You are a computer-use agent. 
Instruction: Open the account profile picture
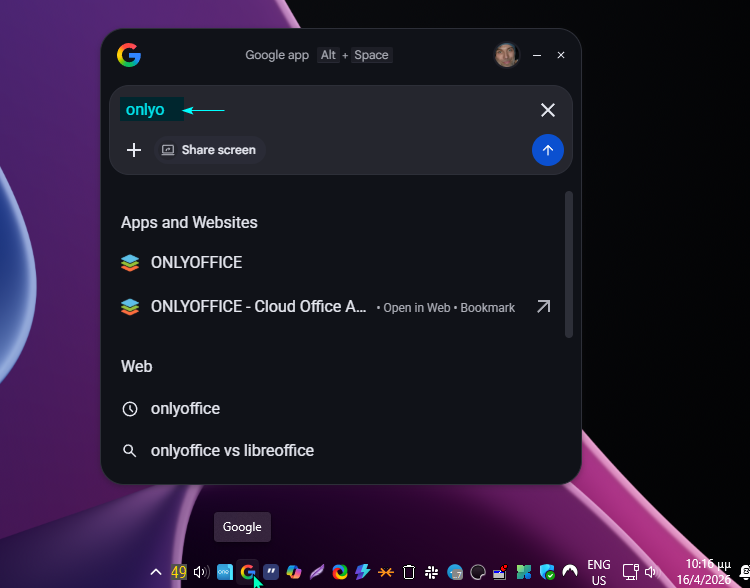[506, 55]
